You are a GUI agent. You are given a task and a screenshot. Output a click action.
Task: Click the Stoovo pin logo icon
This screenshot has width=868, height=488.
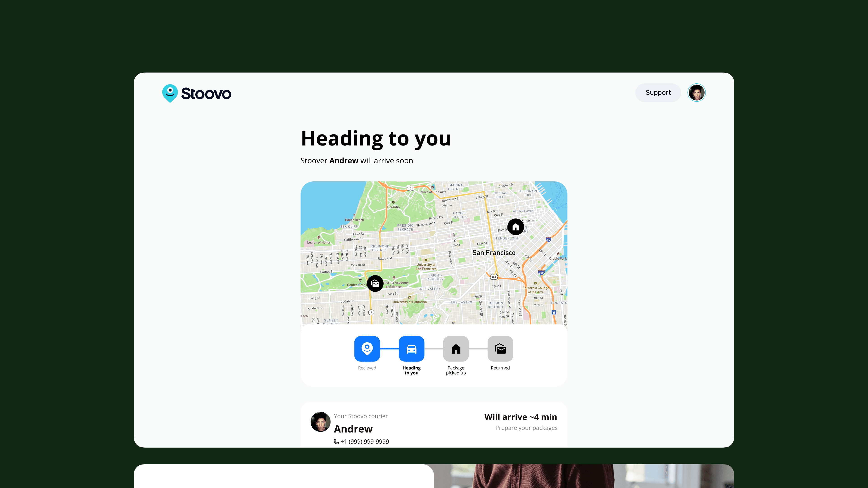[170, 93]
